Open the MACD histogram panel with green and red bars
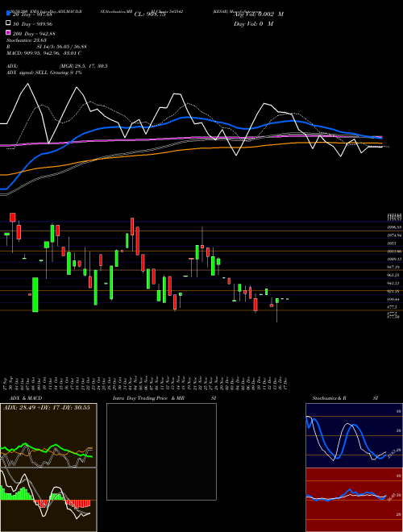403x532 pixels. (x=48, y=500)
